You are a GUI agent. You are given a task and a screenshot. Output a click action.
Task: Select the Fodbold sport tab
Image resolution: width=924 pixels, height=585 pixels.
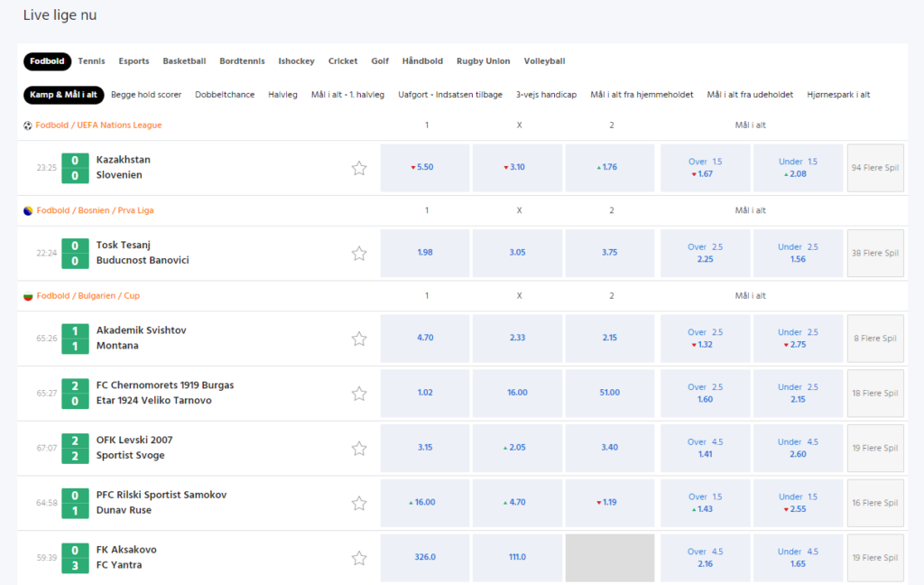(47, 61)
